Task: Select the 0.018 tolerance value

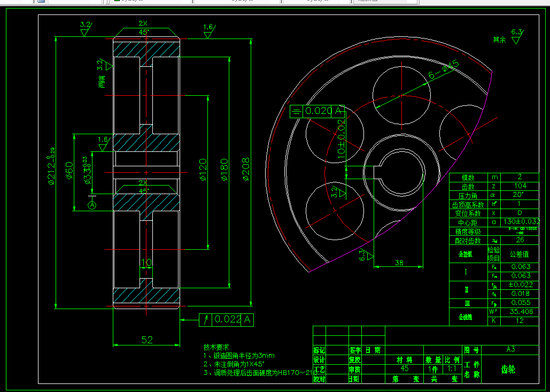Action: click(x=521, y=294)
